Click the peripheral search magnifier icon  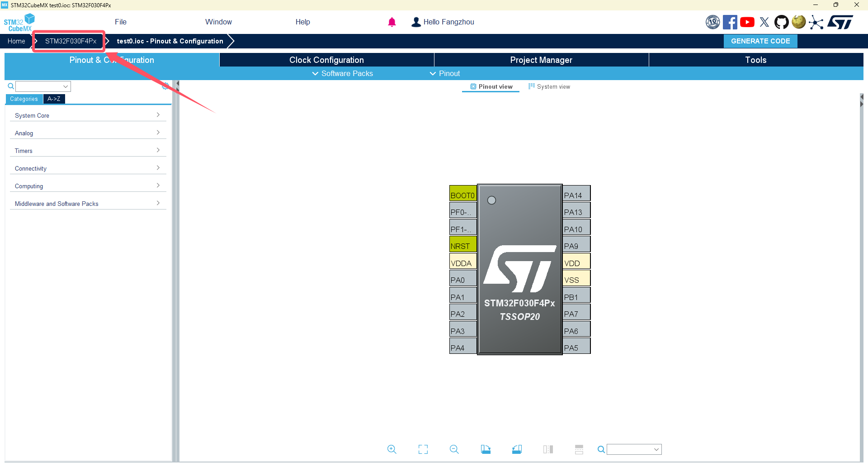coord(11,86)
